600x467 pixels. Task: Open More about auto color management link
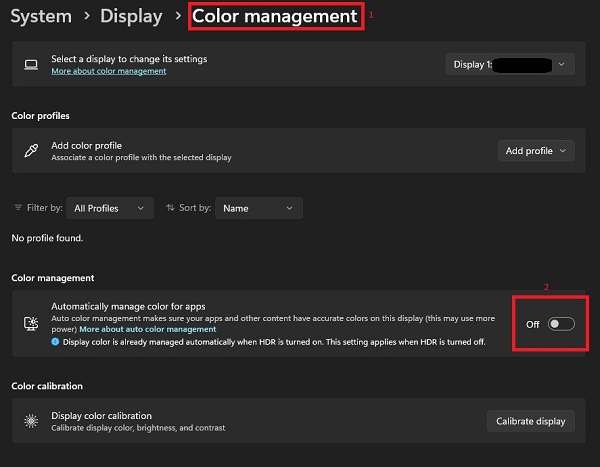click(x=148, y=329)
